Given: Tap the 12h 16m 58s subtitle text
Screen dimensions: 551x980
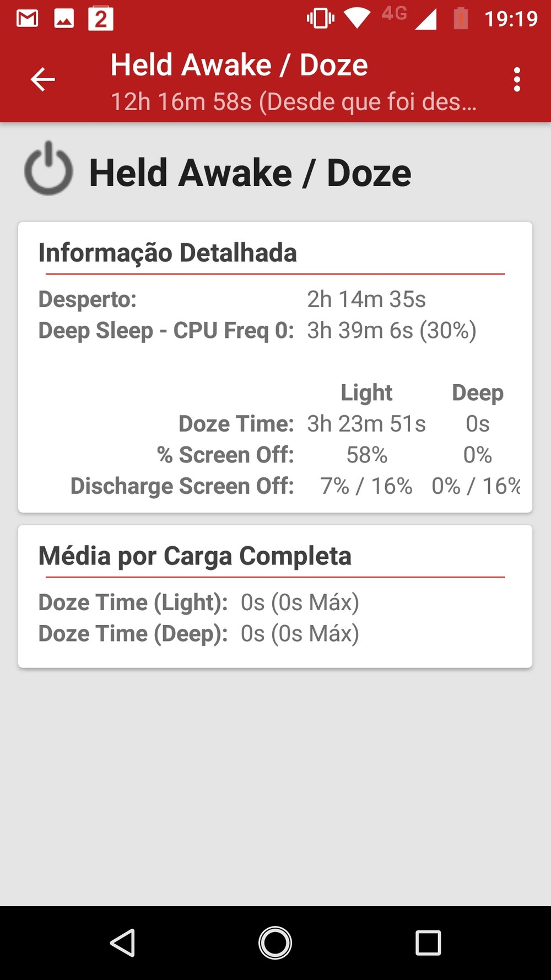Looking at the screenshot, I should (293, 101).
